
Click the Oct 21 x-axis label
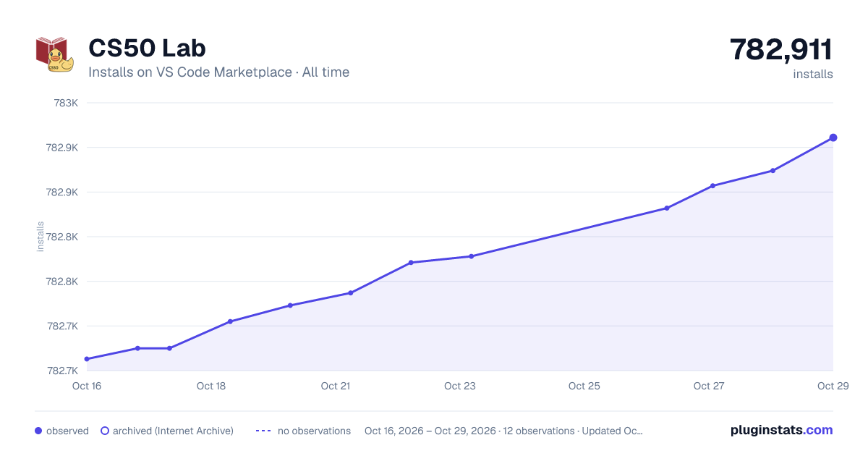click(x=336, y=386)
